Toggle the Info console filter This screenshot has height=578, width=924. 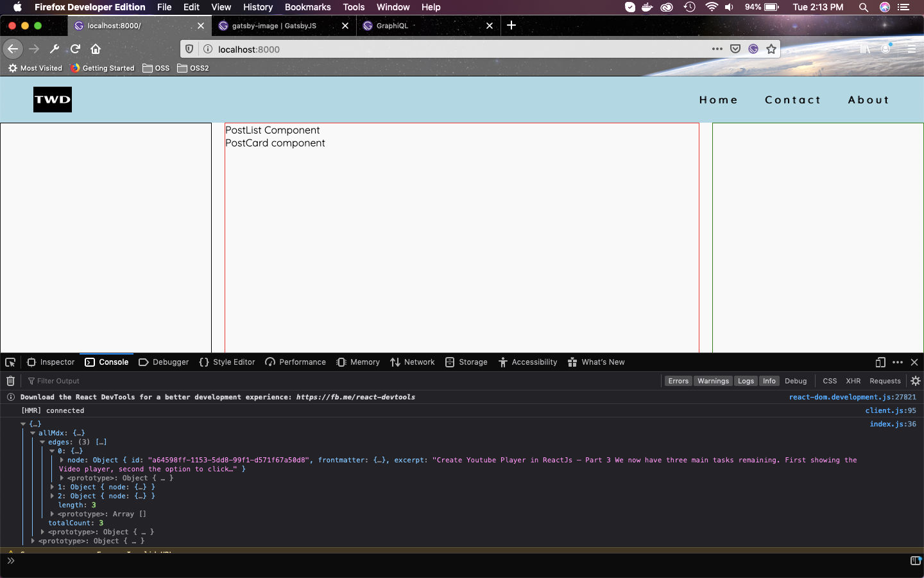[x=769, y=381]
